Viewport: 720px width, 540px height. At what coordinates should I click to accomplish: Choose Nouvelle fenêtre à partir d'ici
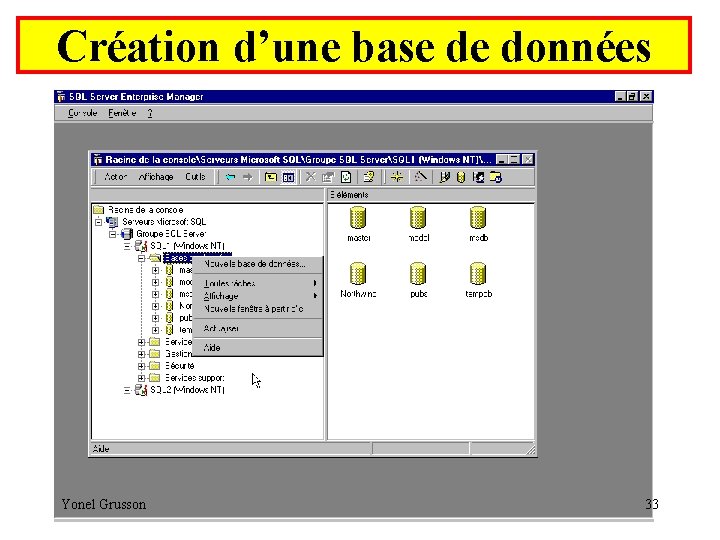coord(258,309)
